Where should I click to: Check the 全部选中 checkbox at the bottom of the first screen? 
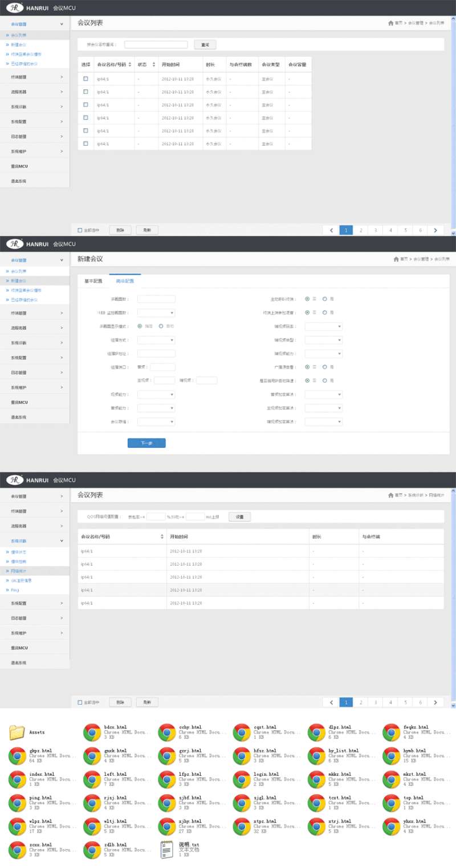point(80,230)
